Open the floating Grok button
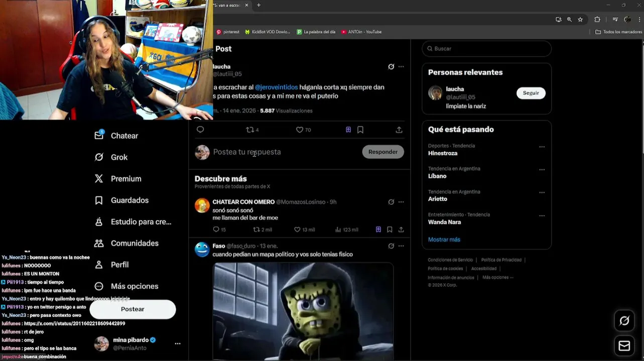This screenshot has width=644, height=361. [x=624, y=321]
